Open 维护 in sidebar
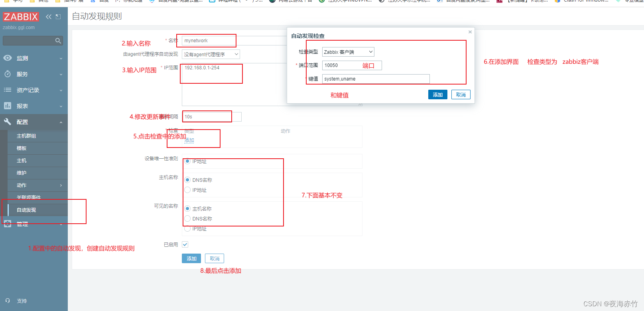The image size is (644, 311). click(x=22, y=173)
